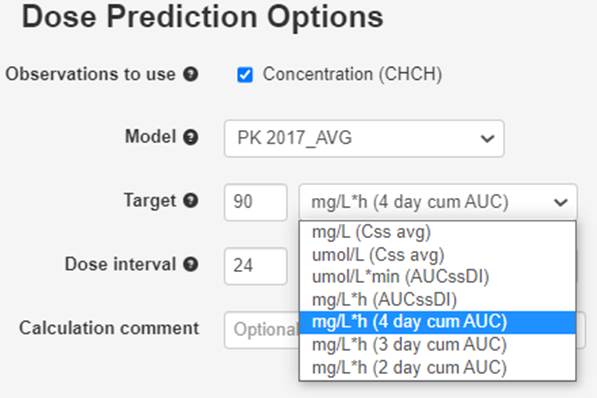597x398 pixels.
Task: Click help icon next to Observations to use
Action: [x=190, y=74]
